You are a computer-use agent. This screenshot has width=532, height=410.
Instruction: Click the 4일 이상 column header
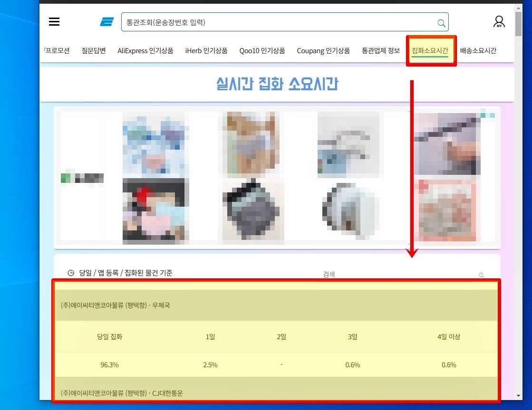(448, 337)
